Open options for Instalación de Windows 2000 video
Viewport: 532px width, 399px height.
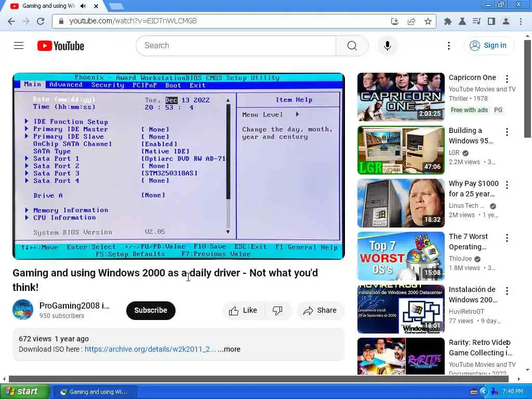coord(507,291)
